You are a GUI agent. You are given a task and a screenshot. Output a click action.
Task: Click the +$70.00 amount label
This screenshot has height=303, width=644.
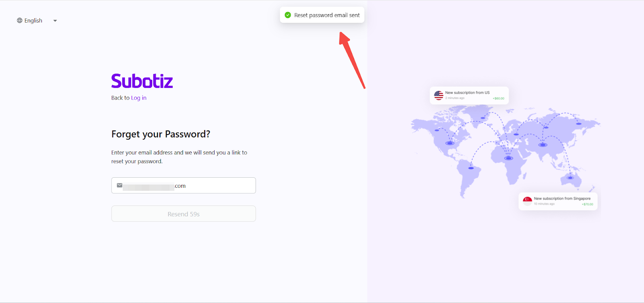tap(587, 204)
